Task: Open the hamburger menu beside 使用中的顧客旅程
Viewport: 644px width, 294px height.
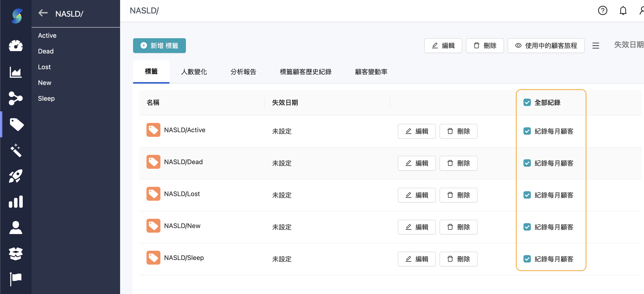Action: 596,46
